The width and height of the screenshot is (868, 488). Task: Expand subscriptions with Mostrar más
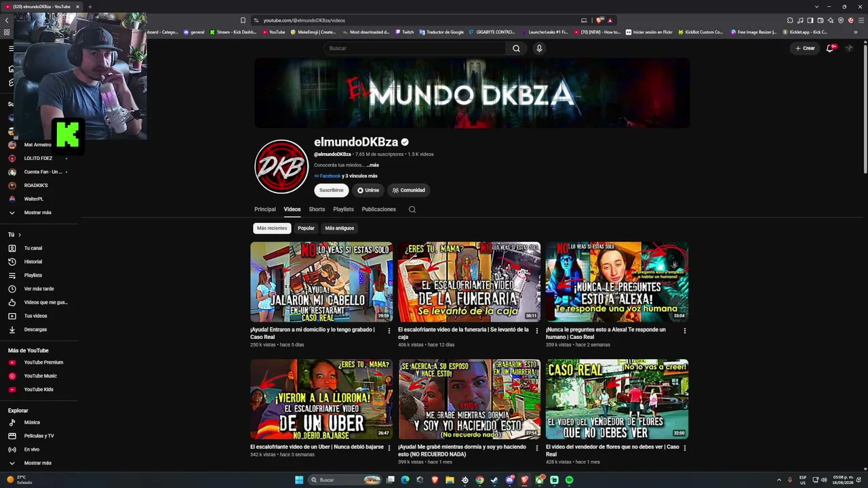point(37,213)
